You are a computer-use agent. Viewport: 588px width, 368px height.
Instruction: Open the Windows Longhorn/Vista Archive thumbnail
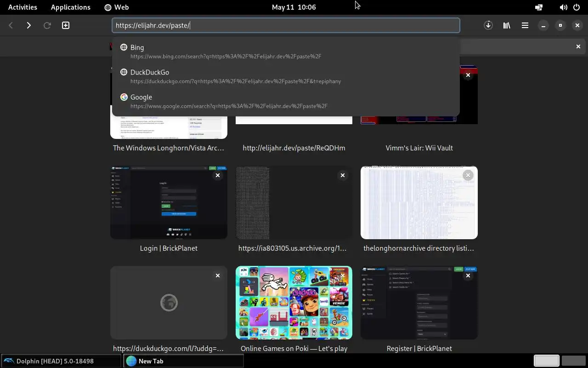(169, 127)
